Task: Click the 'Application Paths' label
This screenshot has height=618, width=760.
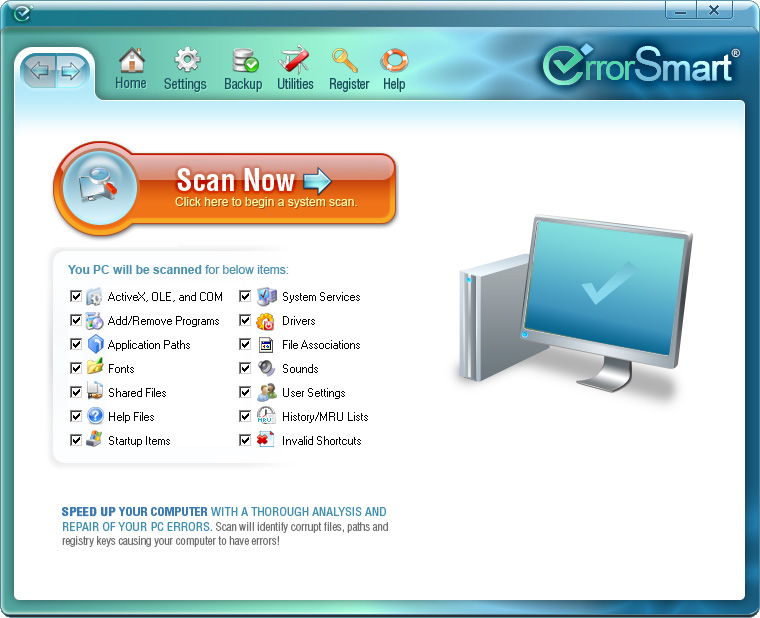Action: coord(149,345)
